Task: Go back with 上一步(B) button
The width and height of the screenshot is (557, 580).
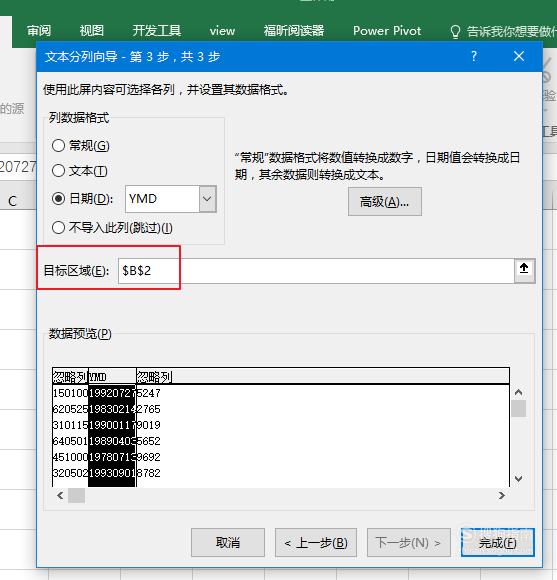Action: coord(316,543)
